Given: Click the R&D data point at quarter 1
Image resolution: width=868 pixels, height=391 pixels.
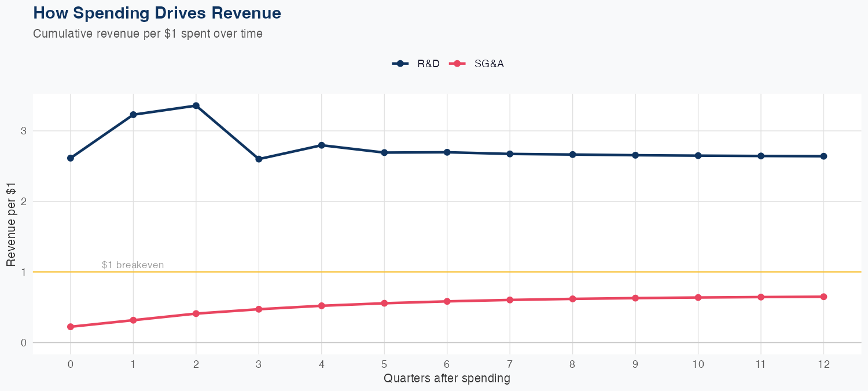Looking at the screenshot, I should [x=133, y=115].
